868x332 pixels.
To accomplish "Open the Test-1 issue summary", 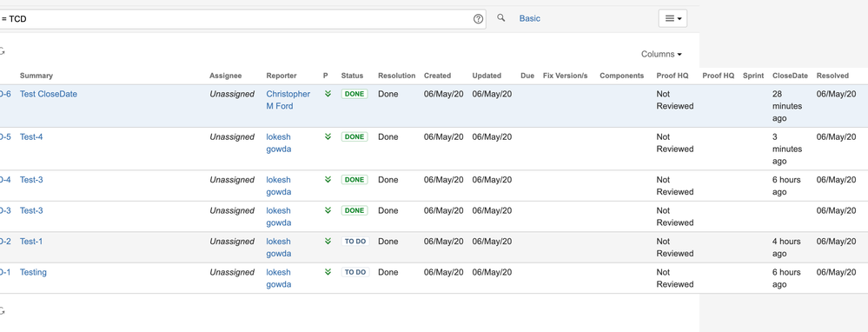I will [31, 242].
